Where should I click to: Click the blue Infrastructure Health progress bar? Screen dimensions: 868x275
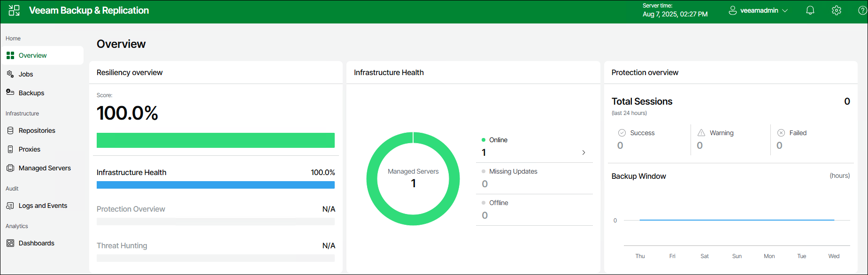click(215, 185)
